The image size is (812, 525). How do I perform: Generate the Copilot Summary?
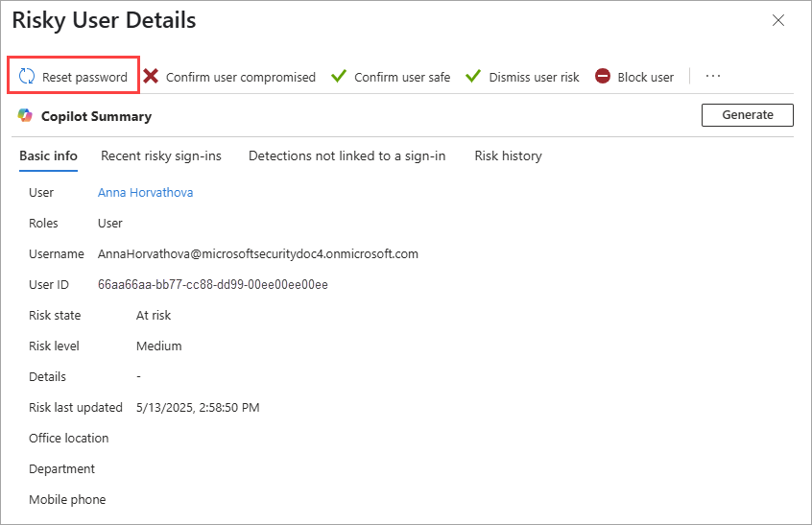(747, 115)
